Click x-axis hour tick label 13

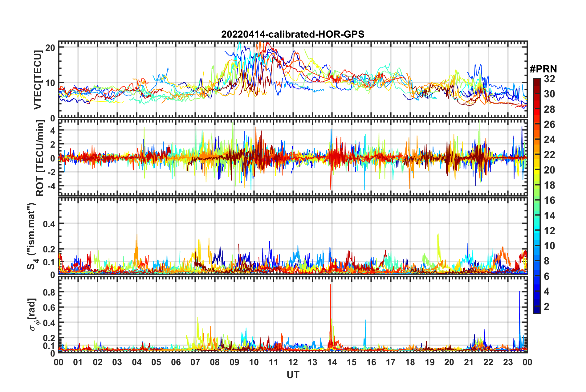pos(312,362)
